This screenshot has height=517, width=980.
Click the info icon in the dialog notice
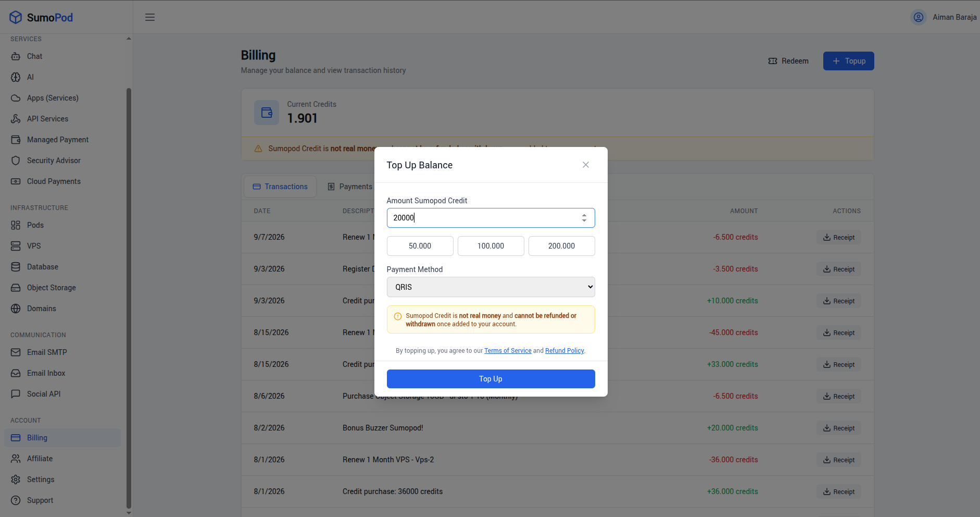pyautogui.click(x=398, y=316)
